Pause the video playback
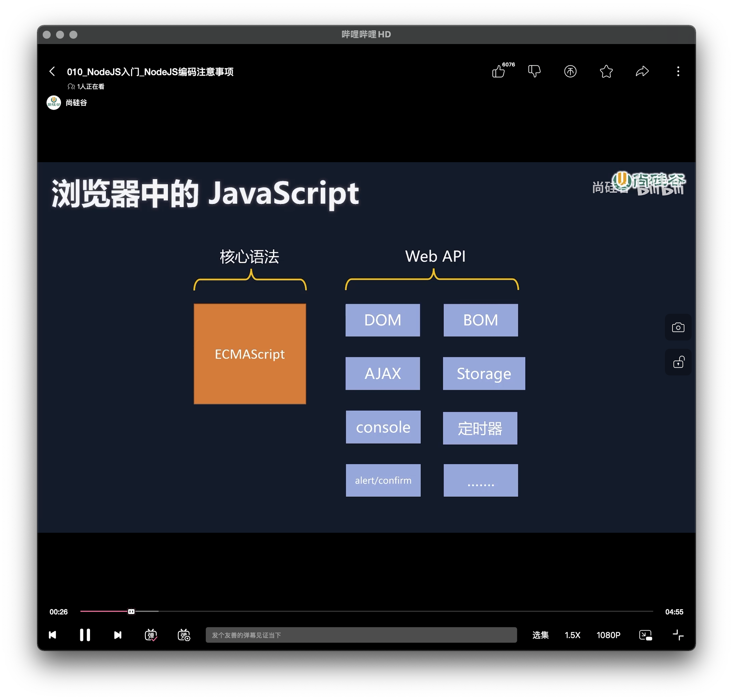The width and height of the screenshot is (733, 700). click(x=85, y=635)
